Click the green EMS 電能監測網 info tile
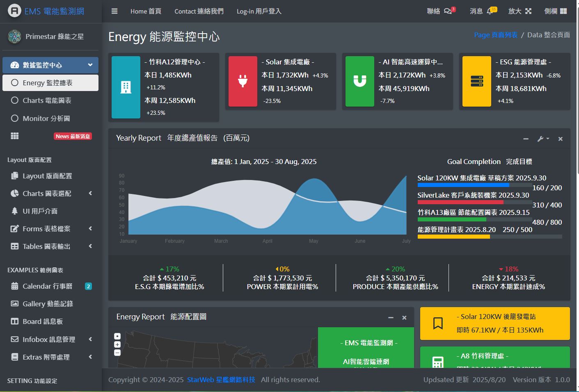 tap(366, 347)
